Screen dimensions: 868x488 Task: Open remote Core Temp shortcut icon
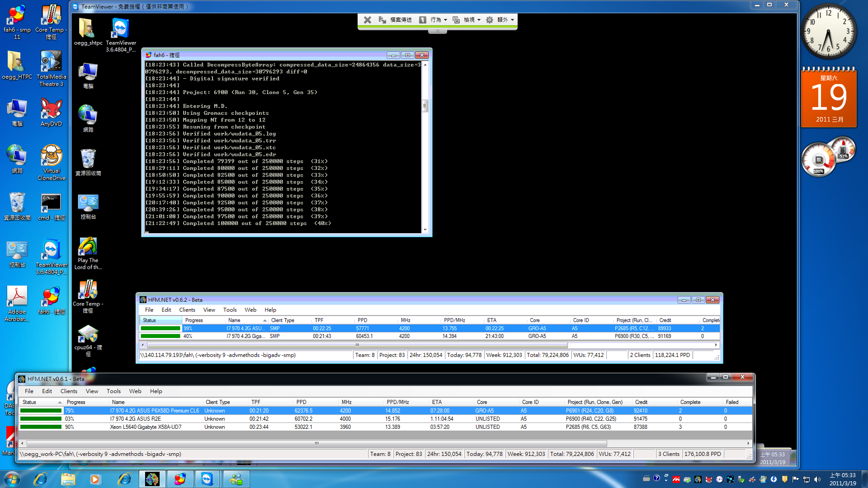point(88,297)
